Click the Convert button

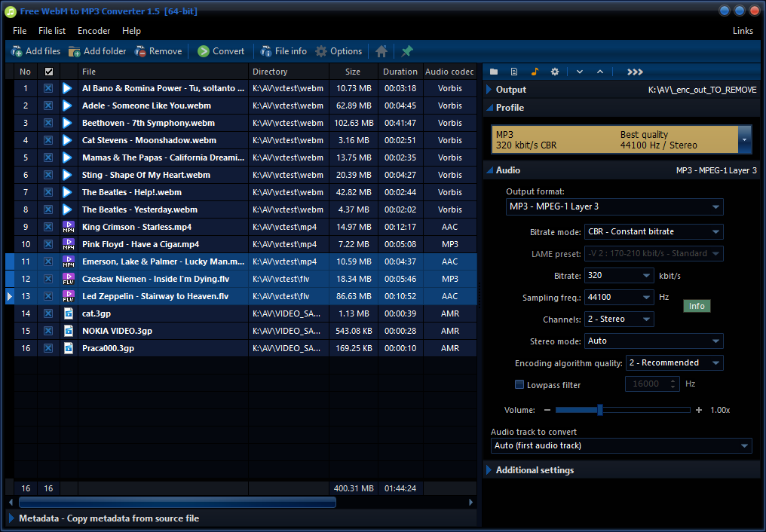(221, 51)
